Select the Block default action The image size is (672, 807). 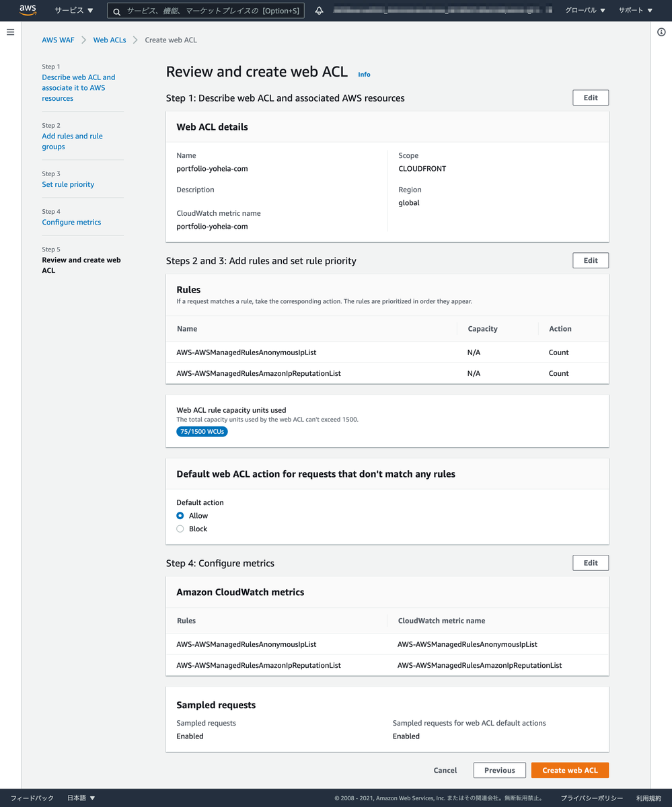[x=180, y=529]
